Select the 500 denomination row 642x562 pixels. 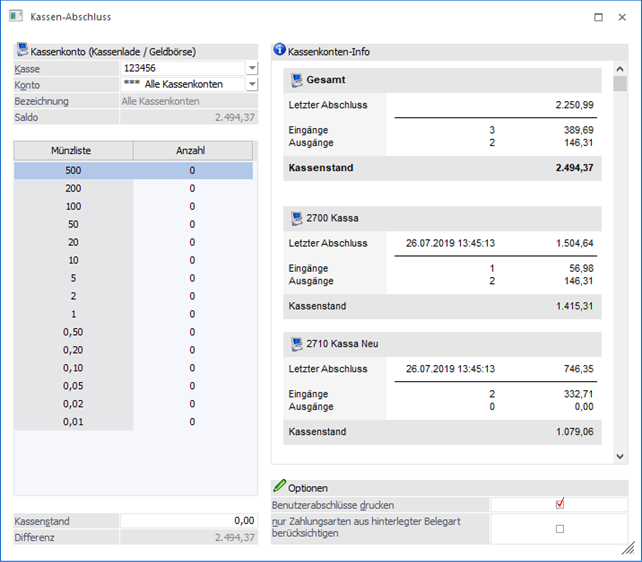click(x=73, y=171)
